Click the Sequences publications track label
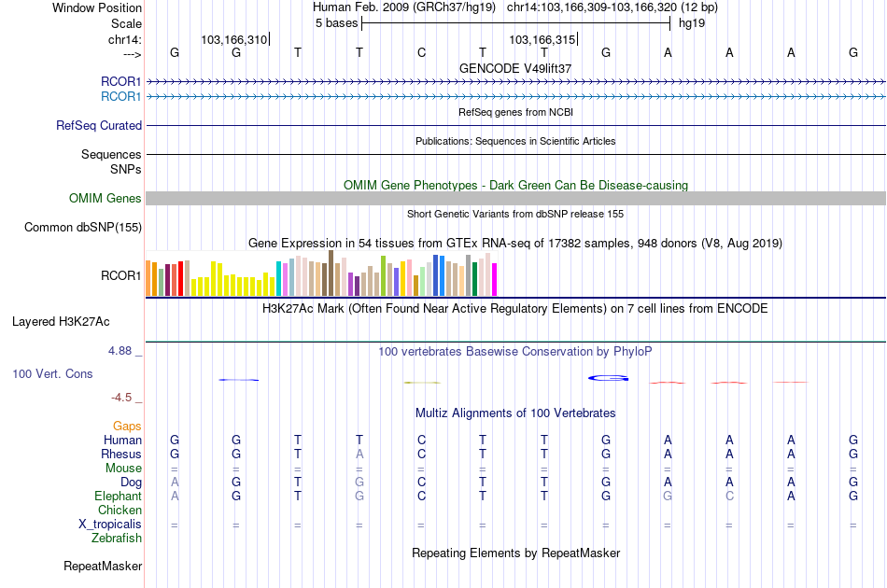Screen dimensions: 887x588 point(111,154)
